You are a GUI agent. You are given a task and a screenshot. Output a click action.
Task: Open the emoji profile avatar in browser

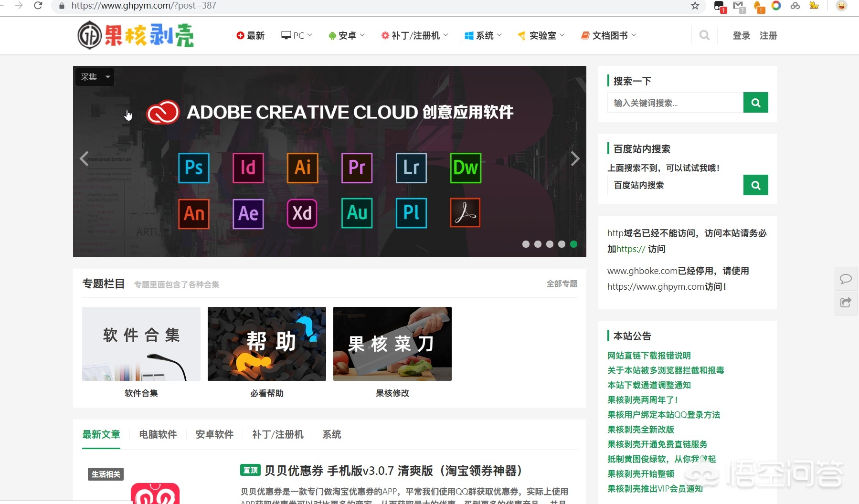tap(841, 6)
